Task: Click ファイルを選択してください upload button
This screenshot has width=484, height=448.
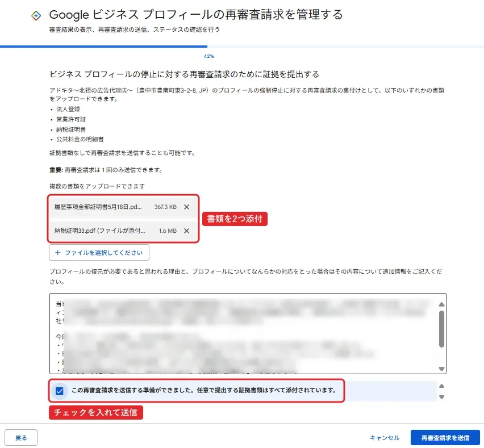Action: 99,253
